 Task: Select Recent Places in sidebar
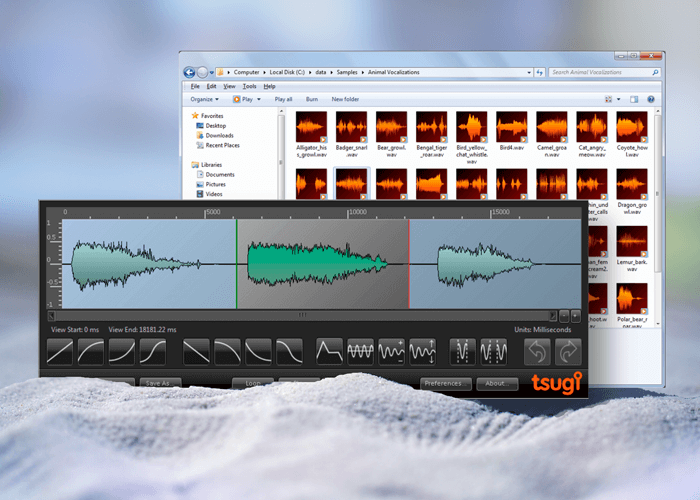222,145
